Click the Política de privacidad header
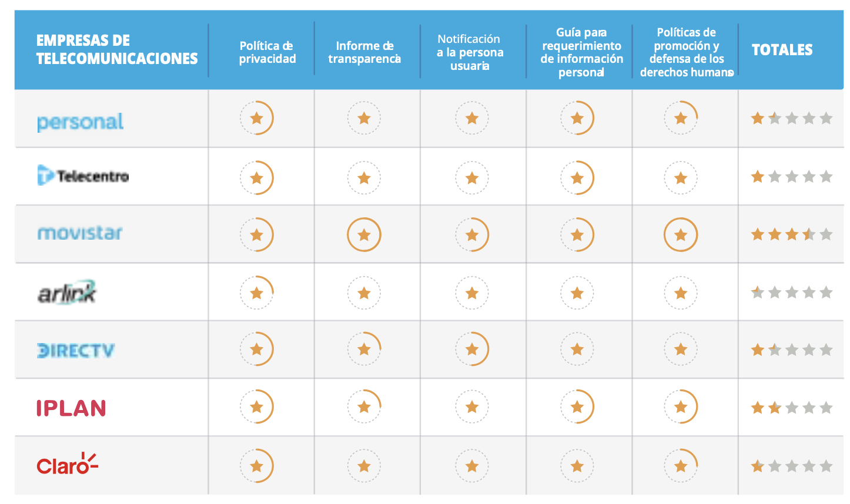 (x=267, y=52)
